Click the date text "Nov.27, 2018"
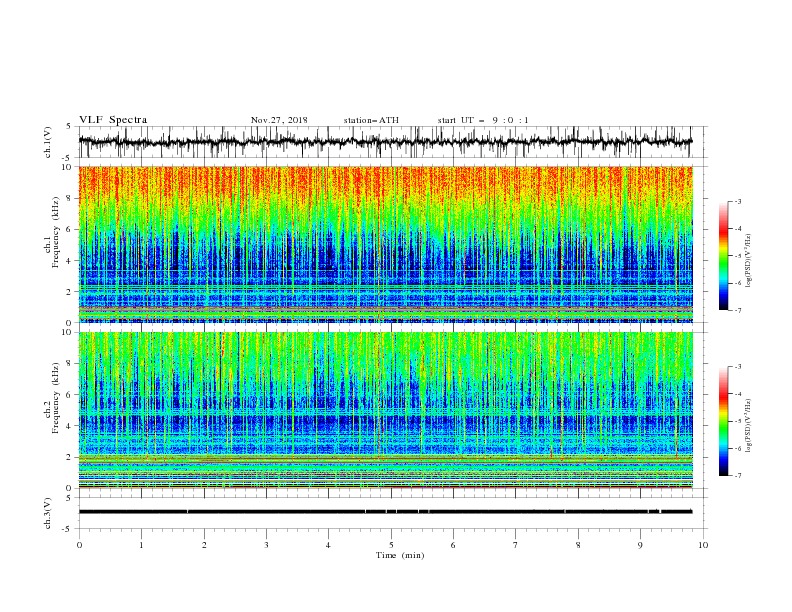The image size is (792, 612). point(279,120)
